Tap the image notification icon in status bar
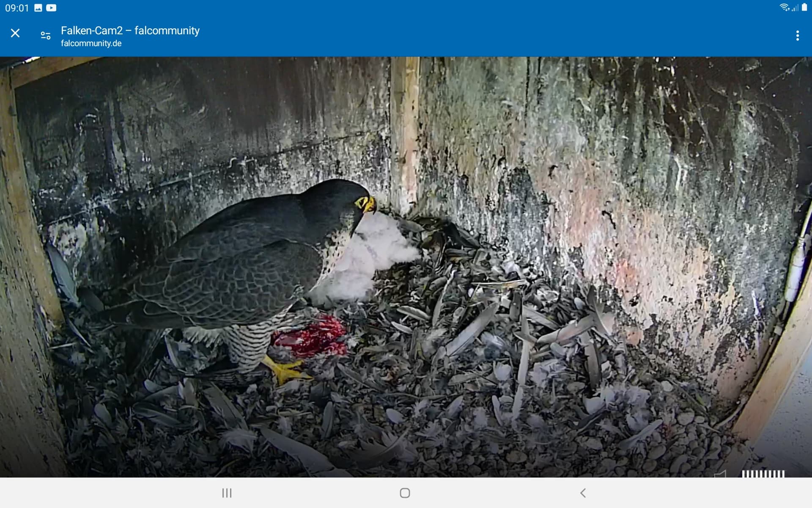The image size is (812, 508). point(38,8)
